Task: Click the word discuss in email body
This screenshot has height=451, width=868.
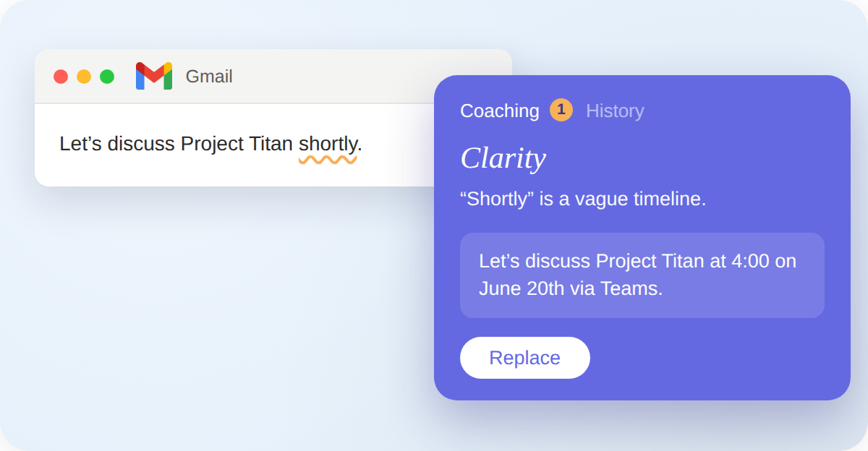Action: tap(141, 144)
